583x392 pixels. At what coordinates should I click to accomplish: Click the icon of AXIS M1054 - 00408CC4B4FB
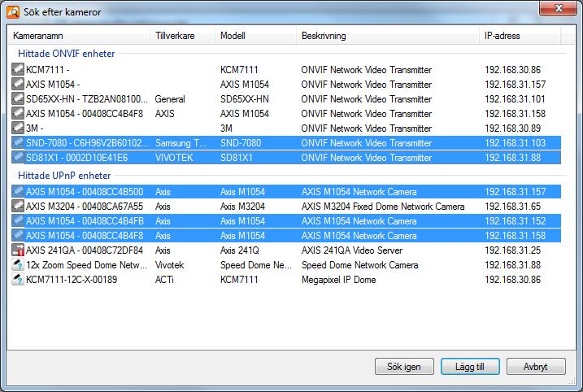17,221
